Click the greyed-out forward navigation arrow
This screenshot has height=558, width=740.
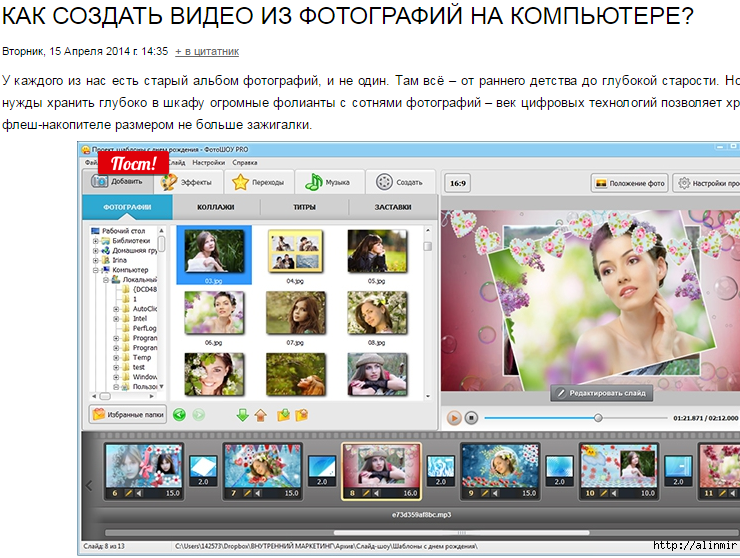tap(199, 415)
